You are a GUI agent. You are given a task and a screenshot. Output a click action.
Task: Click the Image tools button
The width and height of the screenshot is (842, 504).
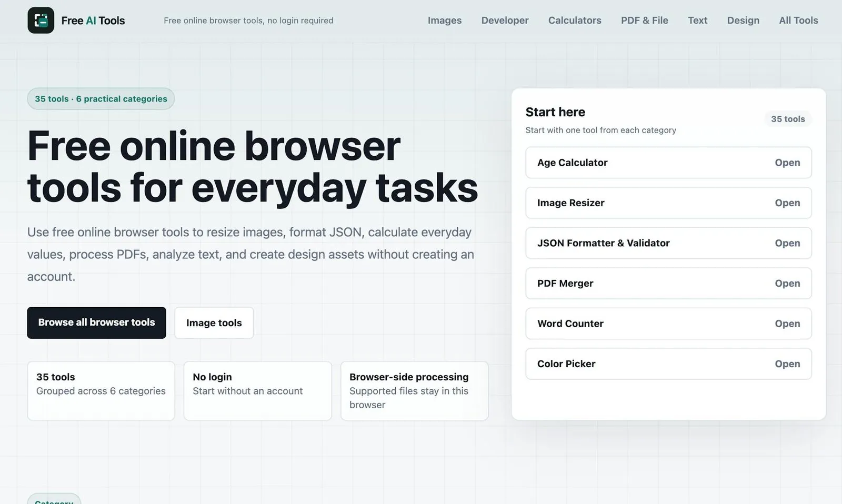click(214, 322)
